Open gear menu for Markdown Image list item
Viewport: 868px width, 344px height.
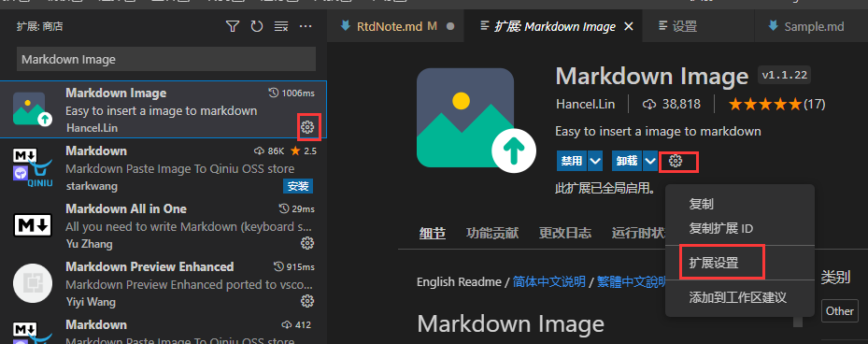tap(307, 127)
